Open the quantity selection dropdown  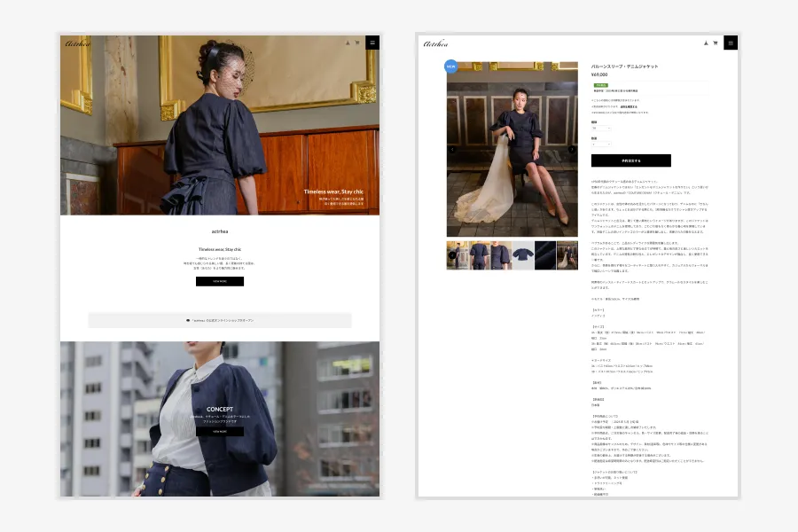(x=601, y=144)
